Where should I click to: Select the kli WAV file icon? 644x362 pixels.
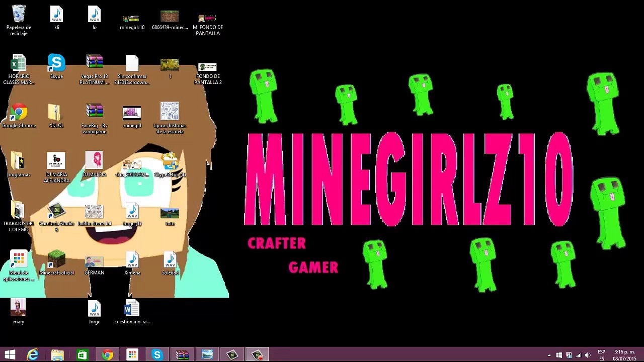pyautogui.click(x=56, y=18)
